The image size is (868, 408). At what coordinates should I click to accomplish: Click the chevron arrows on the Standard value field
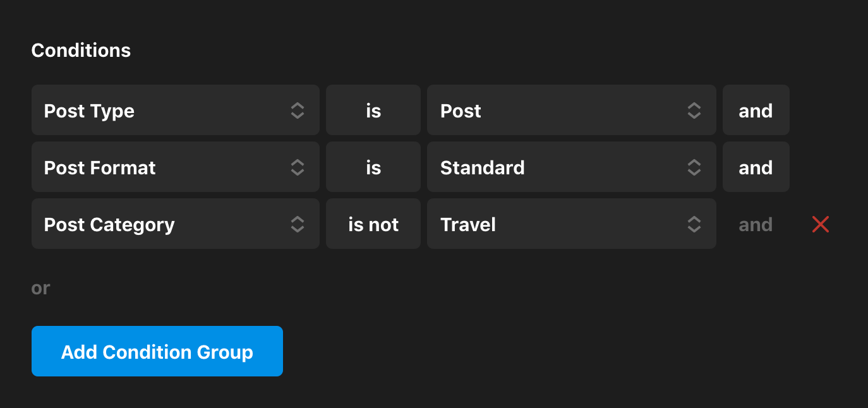pos(694,167)
